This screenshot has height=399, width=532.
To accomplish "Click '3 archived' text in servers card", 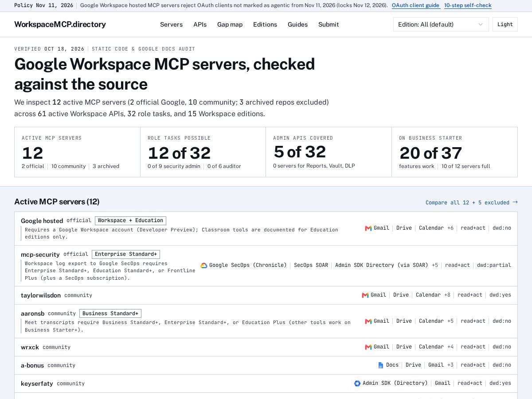I will click(106, 166).
